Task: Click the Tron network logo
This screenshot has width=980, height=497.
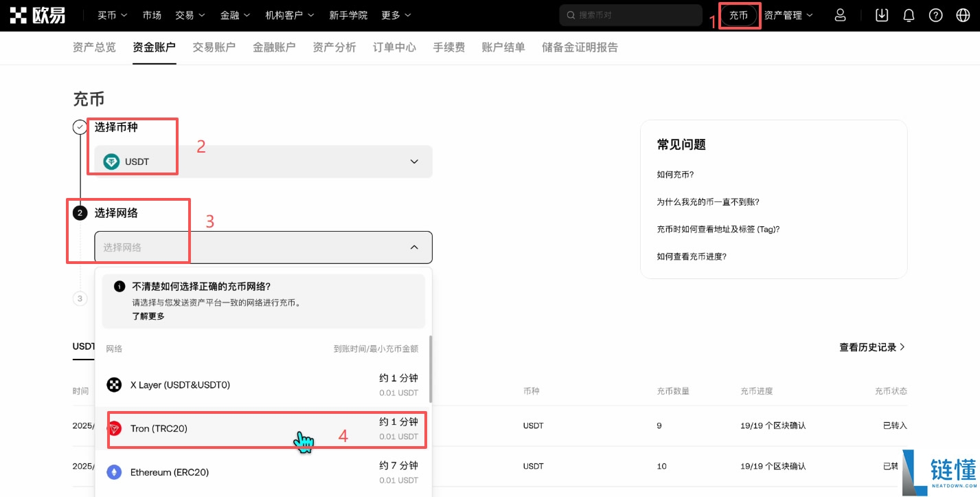Action: 114,429
